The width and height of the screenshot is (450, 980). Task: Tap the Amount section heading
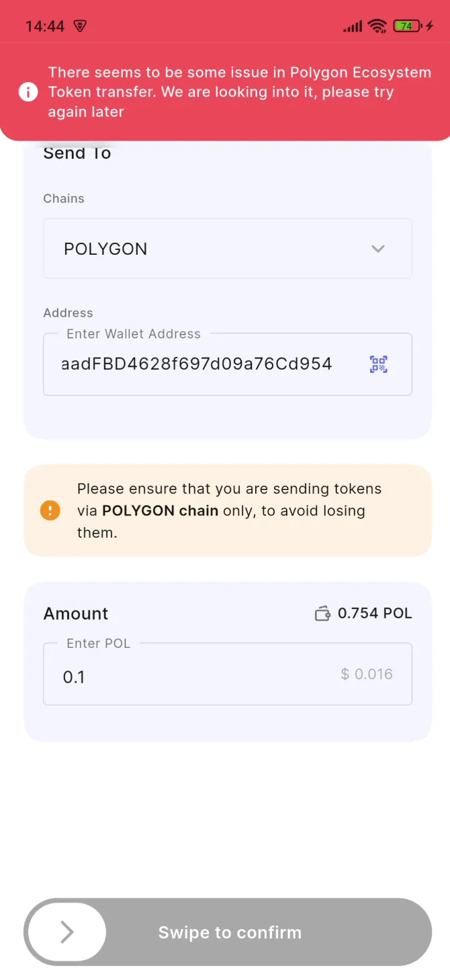tap(76, 614)
